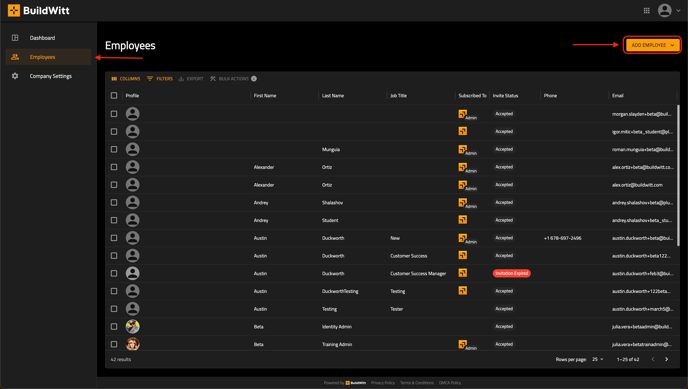This screenshot has height=389, width=688.
Task: Click the Invitation Expired status badge
Action: (x=512, y=273)
